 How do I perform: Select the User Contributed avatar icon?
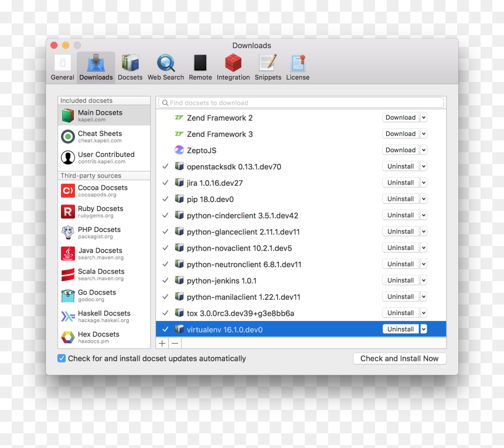pyautogui.click(x=68, y=158)
